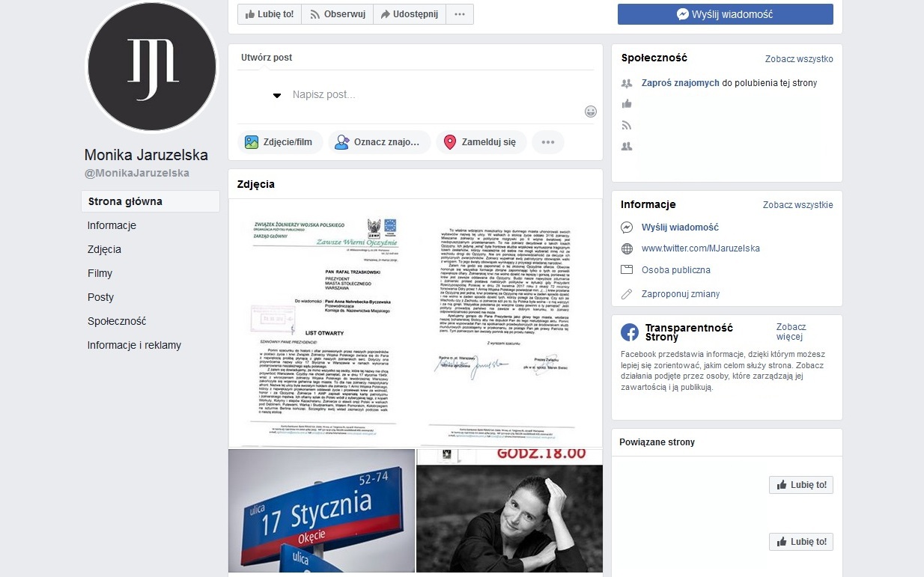Open the black-and-white woman portrait photo

509,511
